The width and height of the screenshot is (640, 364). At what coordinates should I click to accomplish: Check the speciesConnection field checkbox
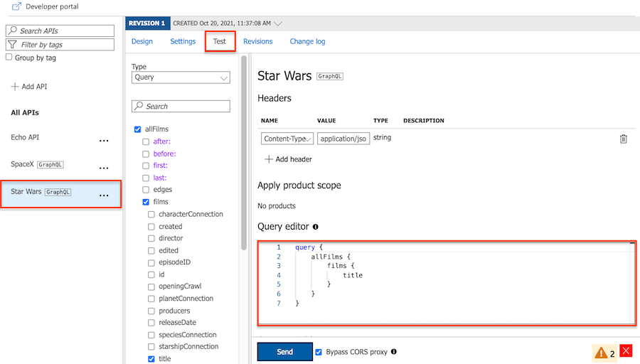151,335
